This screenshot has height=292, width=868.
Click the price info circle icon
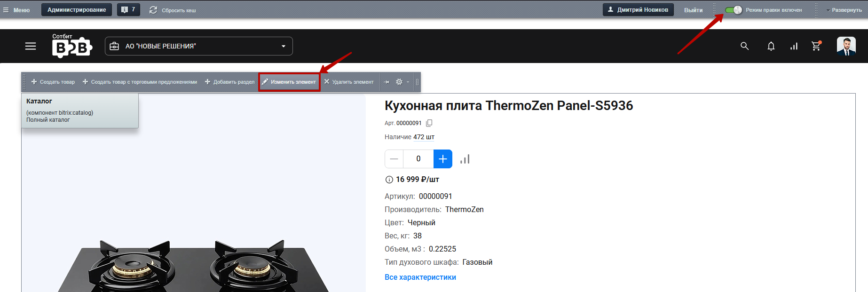(x=389, y=180)
